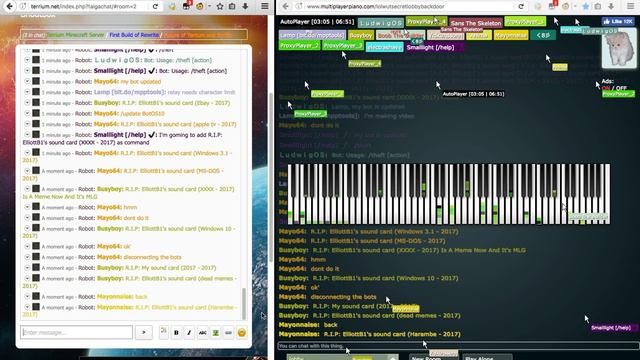The height and width of the screenshot is (360, 640).
Task: Click the Play Alone button
Action: [x=487, y=357]
